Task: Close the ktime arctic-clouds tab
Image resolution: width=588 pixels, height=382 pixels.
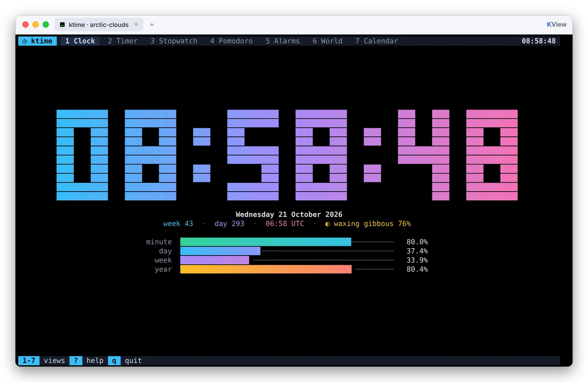Action: coord(136,24)
